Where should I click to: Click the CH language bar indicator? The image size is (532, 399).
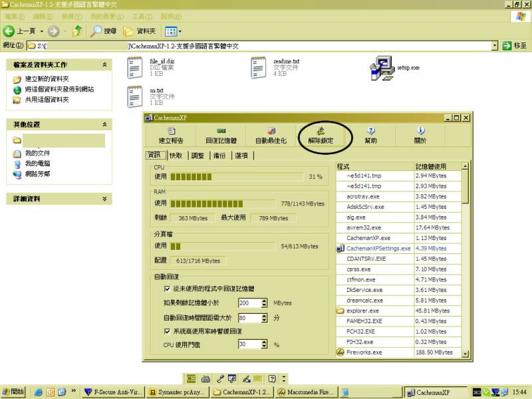point(191,378)
